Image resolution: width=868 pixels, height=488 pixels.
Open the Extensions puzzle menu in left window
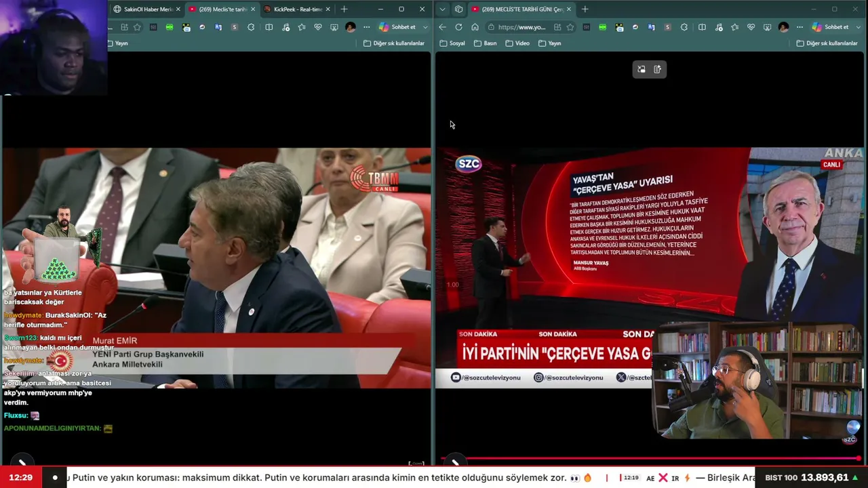pos(251,27)
